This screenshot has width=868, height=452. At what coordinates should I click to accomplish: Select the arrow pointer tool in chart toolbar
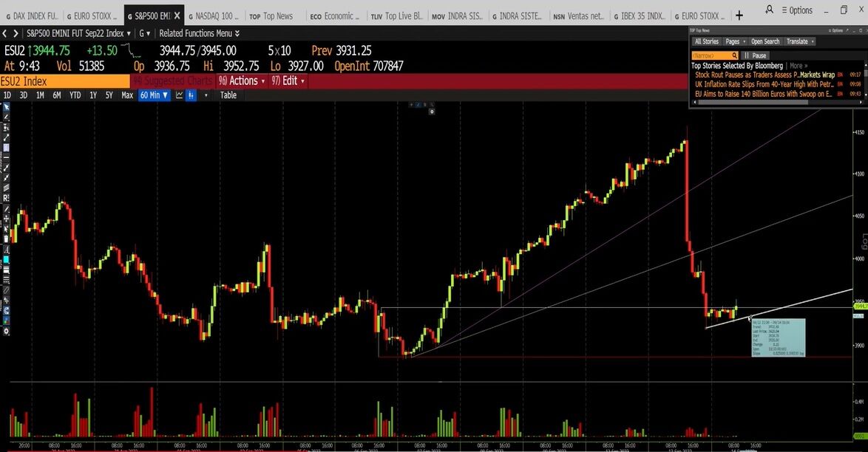6,106
